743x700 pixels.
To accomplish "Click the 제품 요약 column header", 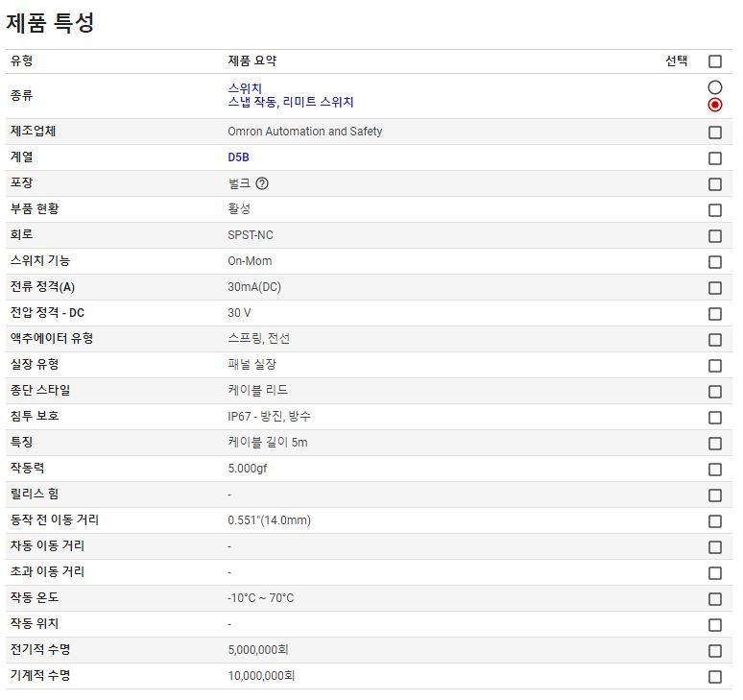I will [252, 60].
